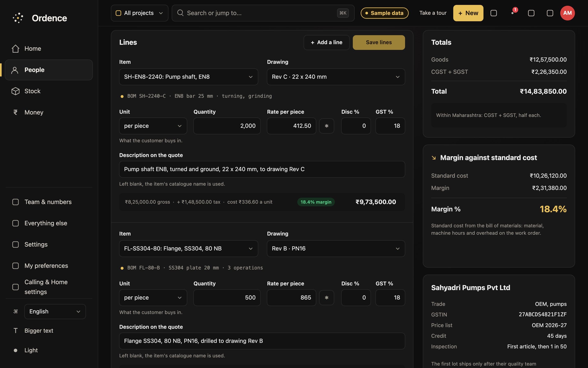Click Add a line
Viewport: 588px width, 368px height.
326,42
